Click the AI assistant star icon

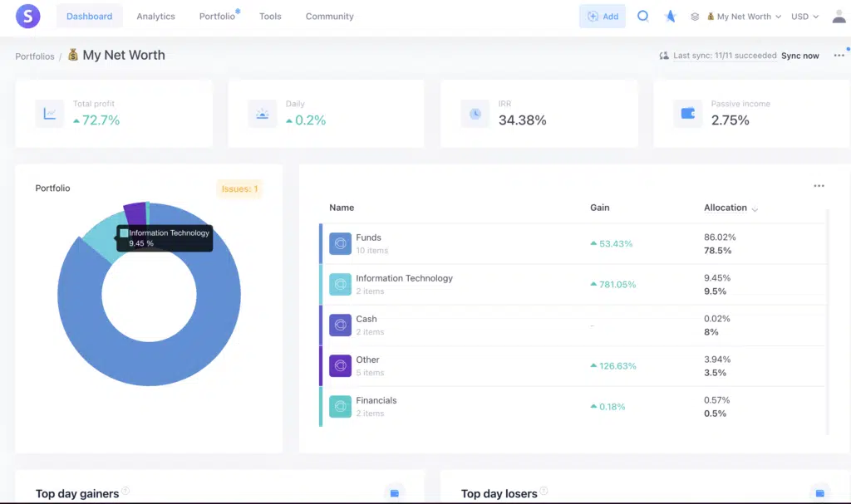(670, 16)
